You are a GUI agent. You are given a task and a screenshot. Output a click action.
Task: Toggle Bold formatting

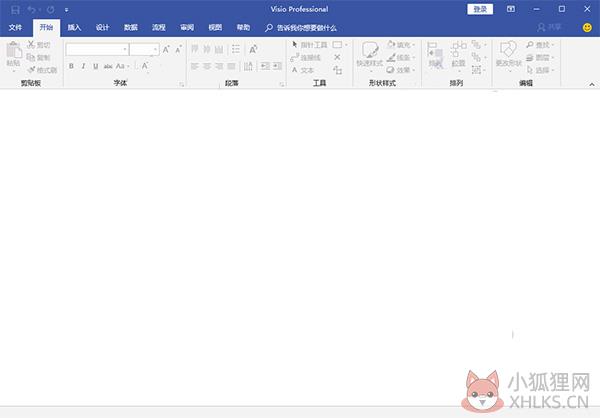click(x=71, y=66)
